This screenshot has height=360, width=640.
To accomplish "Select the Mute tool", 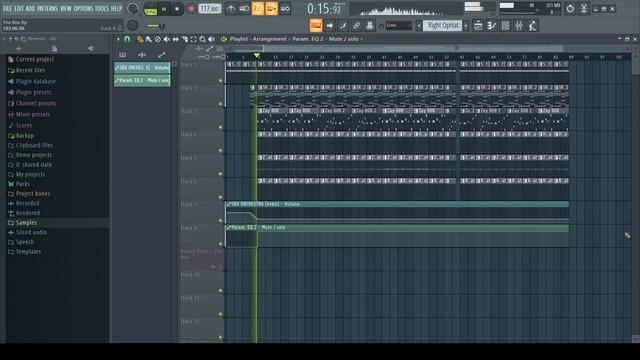I will 167,39.
